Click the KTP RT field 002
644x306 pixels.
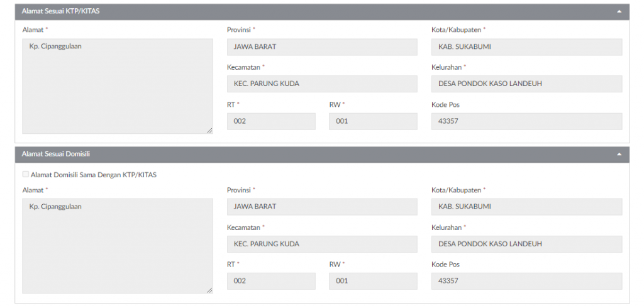(x=271, y=122)
